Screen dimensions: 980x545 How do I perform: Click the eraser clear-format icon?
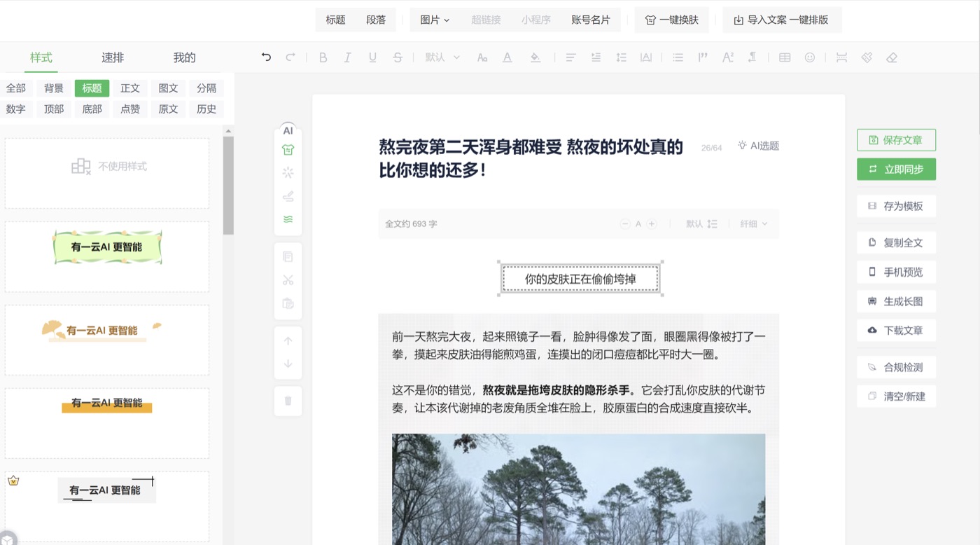(892, 57)
